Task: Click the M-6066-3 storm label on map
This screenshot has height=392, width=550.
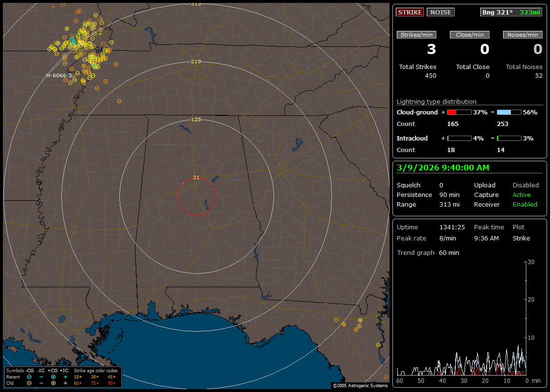Action: tap(58, 76)
